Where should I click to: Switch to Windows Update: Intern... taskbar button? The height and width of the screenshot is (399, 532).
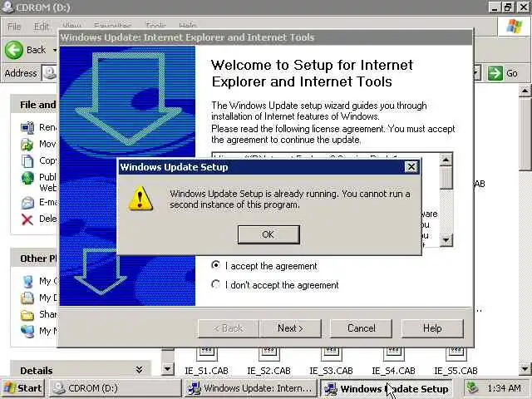tap(251, 388)
